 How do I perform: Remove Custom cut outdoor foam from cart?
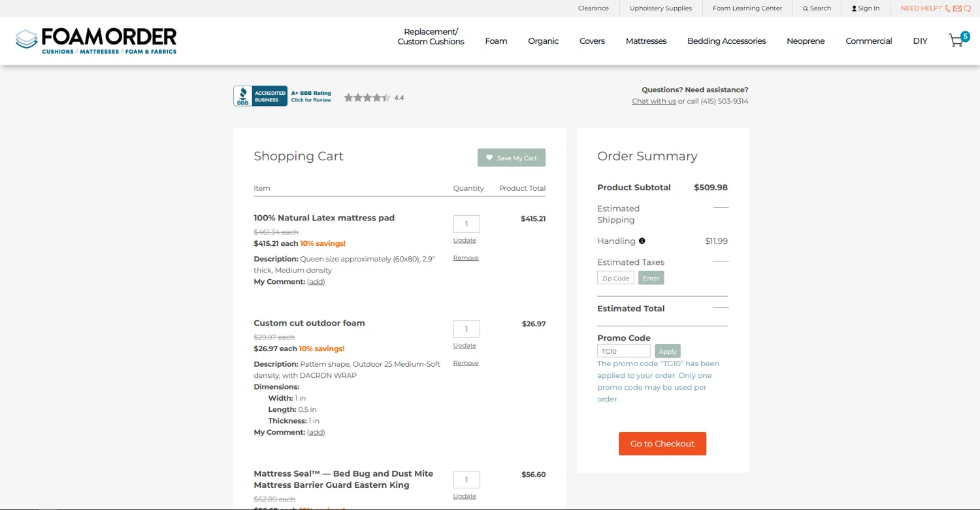pos(466,363)
